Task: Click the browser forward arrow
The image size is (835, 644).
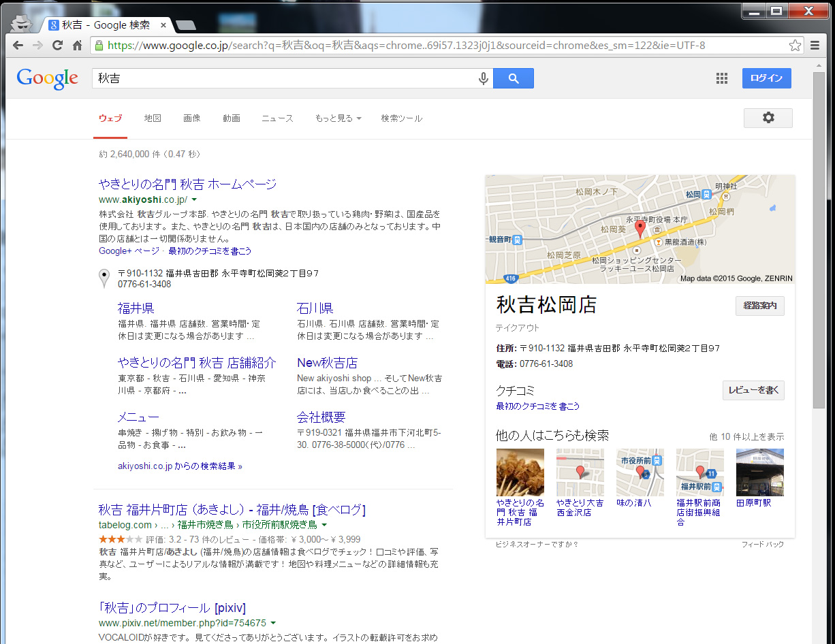Action: pos(37,46)
